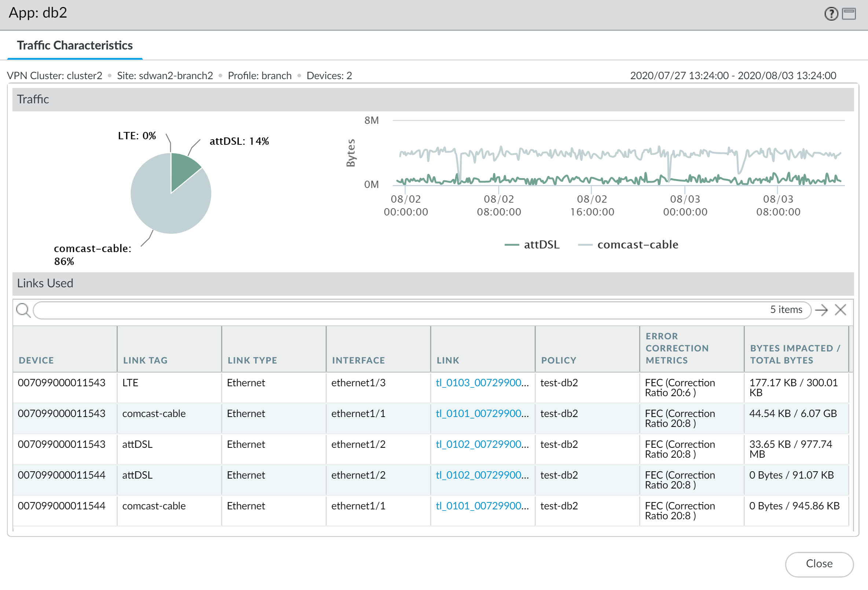
Task: Select the Traffic Characteristics tab
Action: point(75,45)
